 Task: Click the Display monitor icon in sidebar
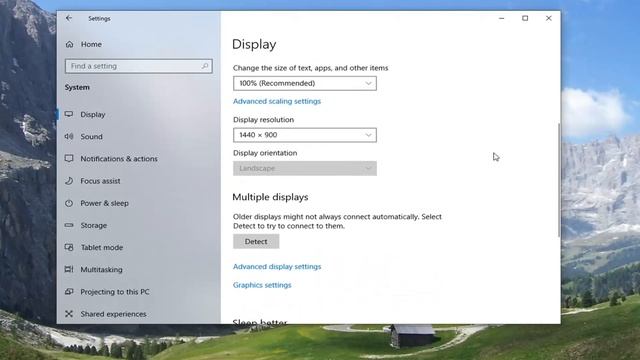coord(69,114)
